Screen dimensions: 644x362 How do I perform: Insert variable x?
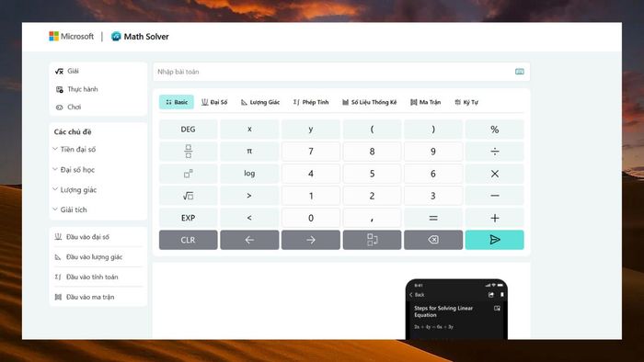click(249, 130)
